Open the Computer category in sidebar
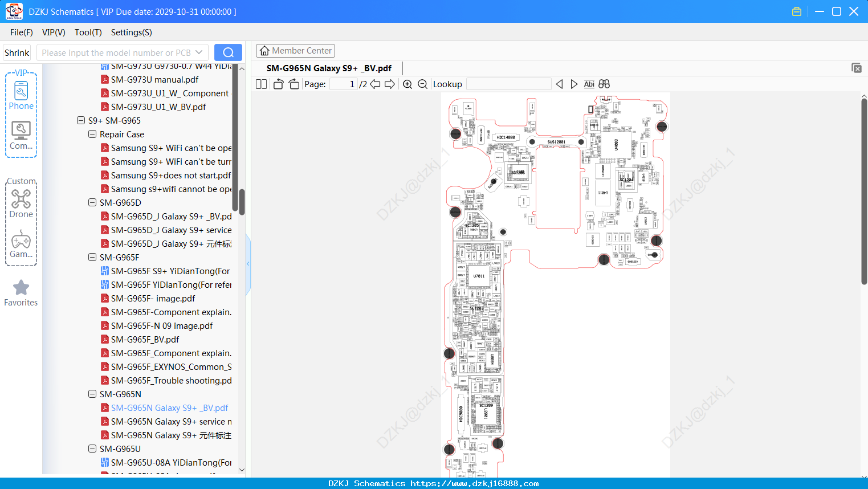 [21, 136]
